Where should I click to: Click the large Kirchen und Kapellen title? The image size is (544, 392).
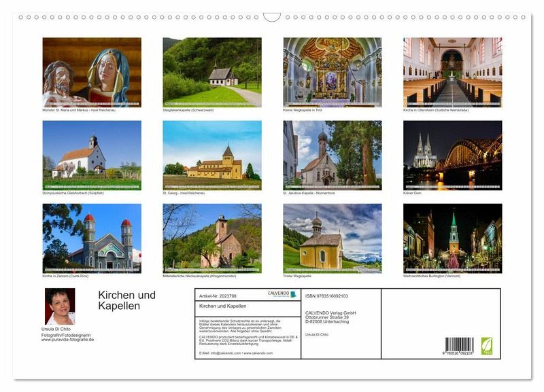(x=126, y=300)
